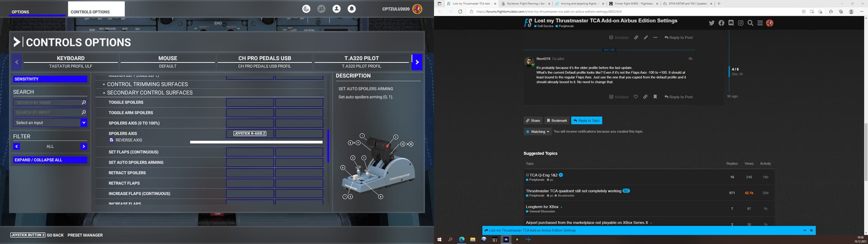The width and height of the screenshot is (868, 244).
Task: Click the CPTZULU2020 player avatar
Action: tap(417, 9)
